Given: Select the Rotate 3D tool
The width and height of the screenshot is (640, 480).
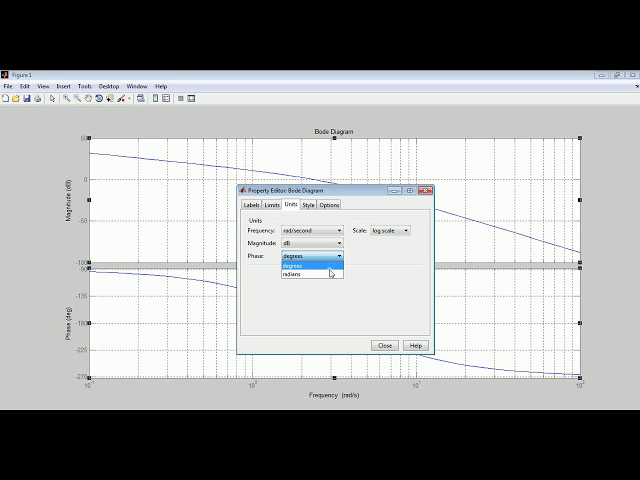Looking at the screenshot, I should coord(99,98).
